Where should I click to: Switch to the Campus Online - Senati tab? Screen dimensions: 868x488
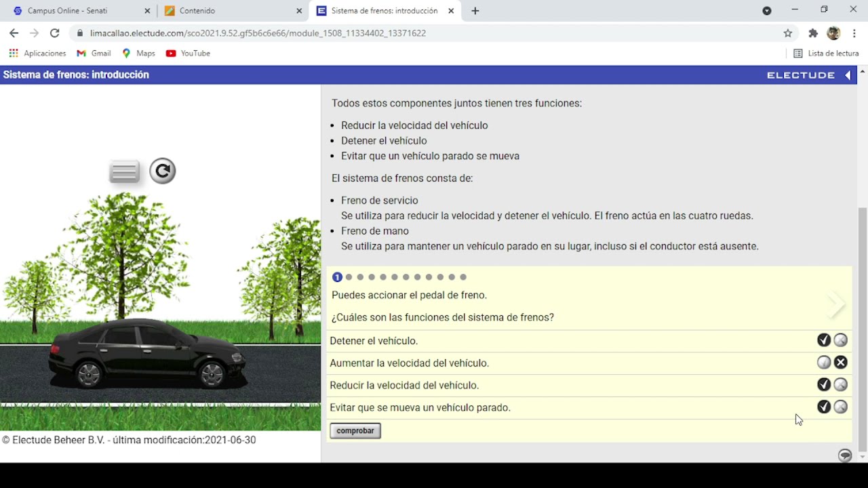pos(79,11)
